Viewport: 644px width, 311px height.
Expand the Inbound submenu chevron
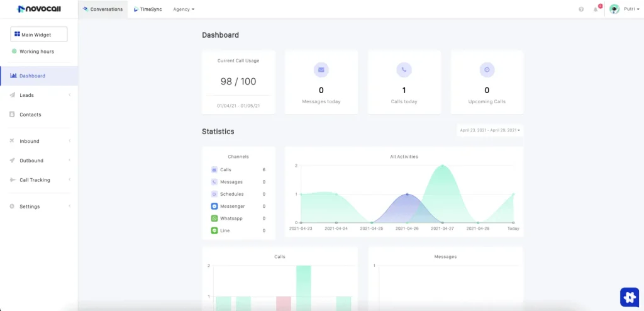(69, 140)
